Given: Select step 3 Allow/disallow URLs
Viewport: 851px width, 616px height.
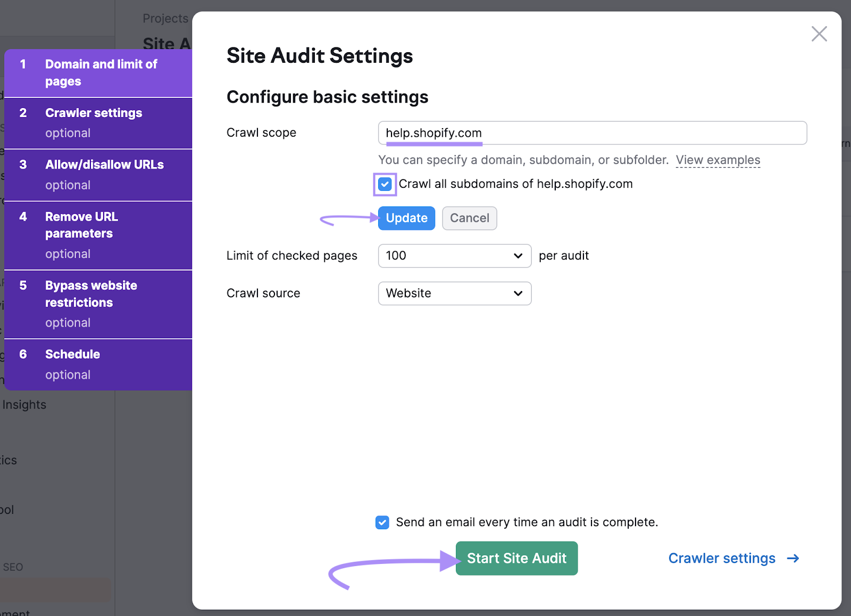Looking at the screenshot, I should tap(98, 174).
